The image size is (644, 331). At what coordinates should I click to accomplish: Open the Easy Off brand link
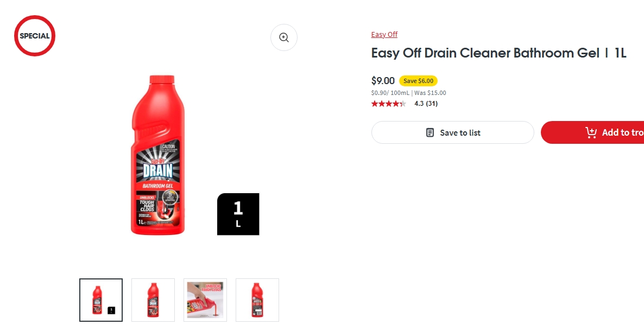(x=384, y=35)
